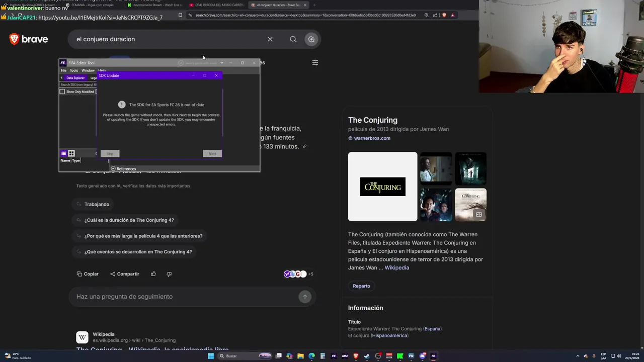Click the Type column header
This screenshot has width=644, height=362.
76,160
